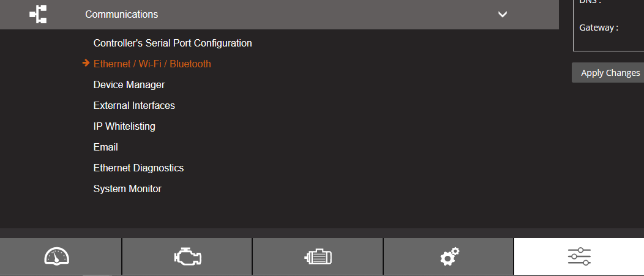This screenshot has width=644, height=276.
Task: Click the Communications header label
Action: coord(121,14)
